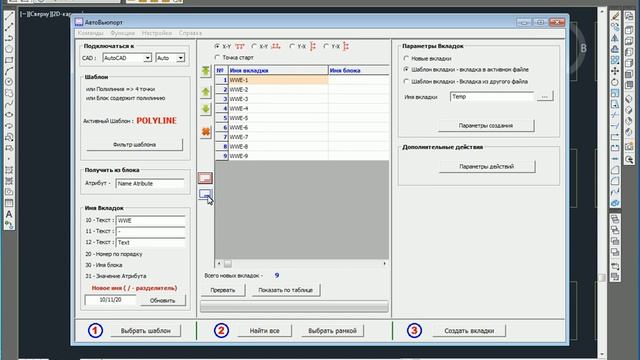Choose 'Шаблон вкладки - Вкладка из другого файла'
Viewport: 640px width, 360px height.
coord(406,82)
